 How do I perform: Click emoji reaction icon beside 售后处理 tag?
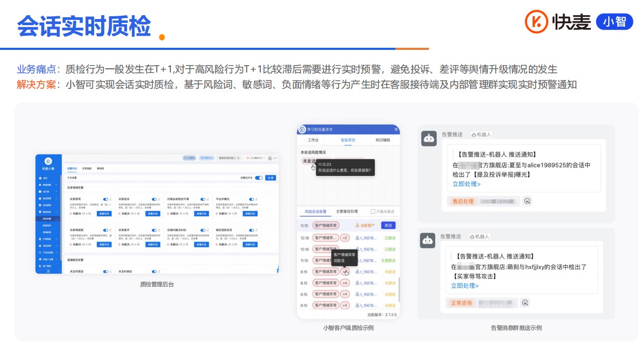pos(527,201)
